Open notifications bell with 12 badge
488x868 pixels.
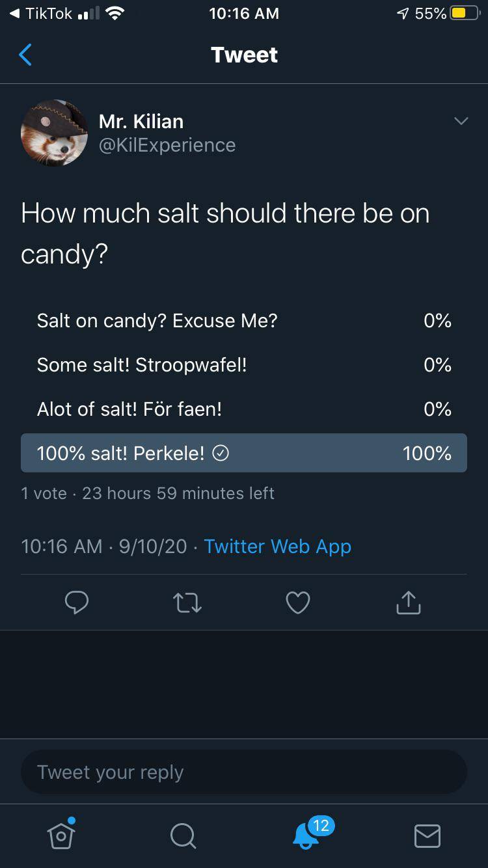(x=306, y=835)
